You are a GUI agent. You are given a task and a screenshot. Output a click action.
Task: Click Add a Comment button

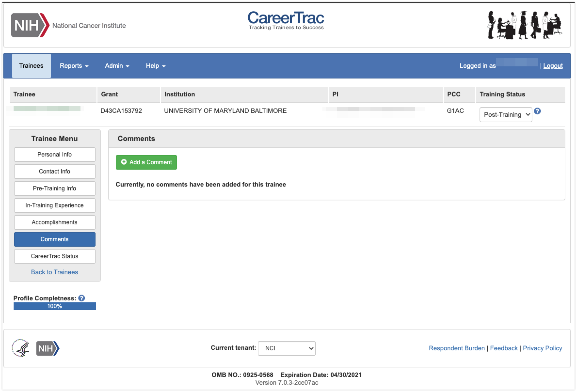[x=146, y=162]
